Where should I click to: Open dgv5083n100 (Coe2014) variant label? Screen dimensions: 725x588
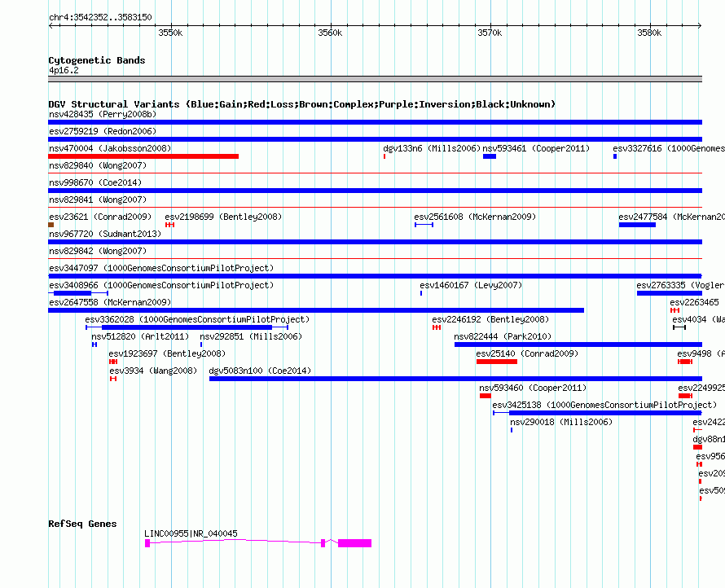pos(260,371)
